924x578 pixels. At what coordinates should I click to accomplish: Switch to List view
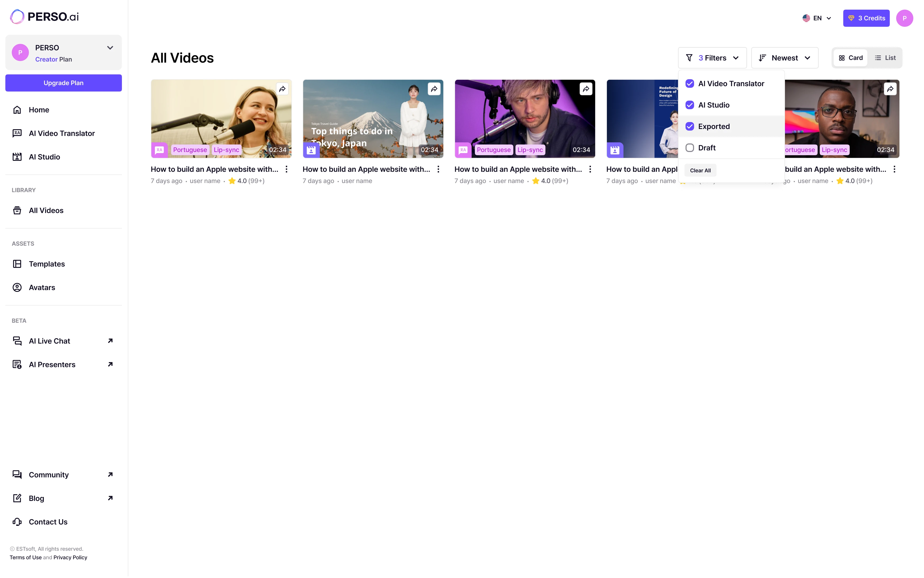tap(885, 58)
